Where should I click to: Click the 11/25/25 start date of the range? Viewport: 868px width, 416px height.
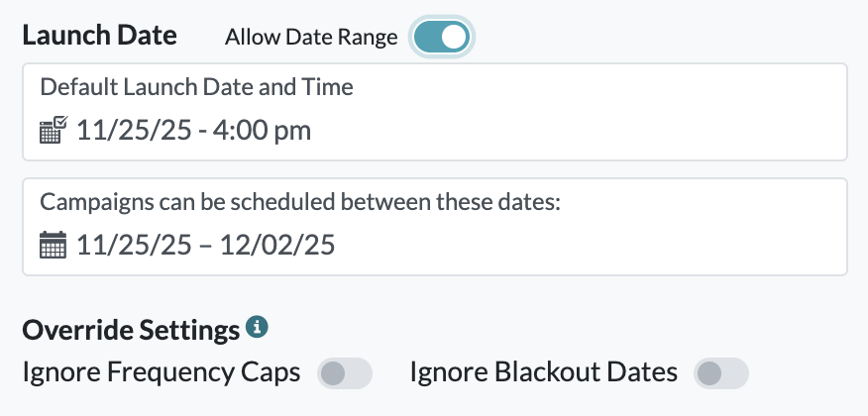pyautogui.click(x=134, y=245)
